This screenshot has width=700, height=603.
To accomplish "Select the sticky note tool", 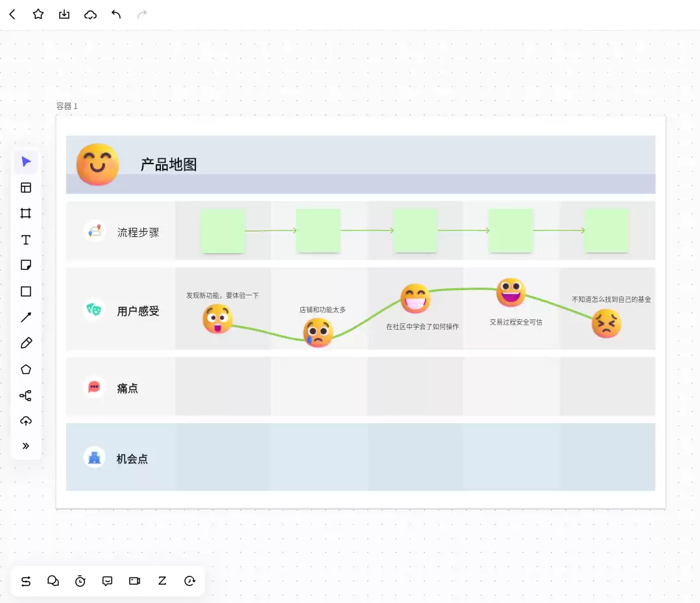I will tap(26, 265).
